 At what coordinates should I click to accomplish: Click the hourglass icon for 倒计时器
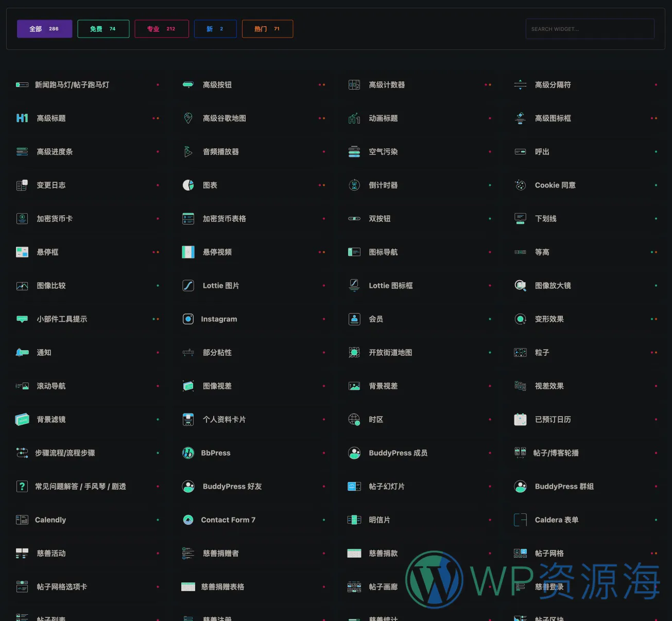point(354,185)
